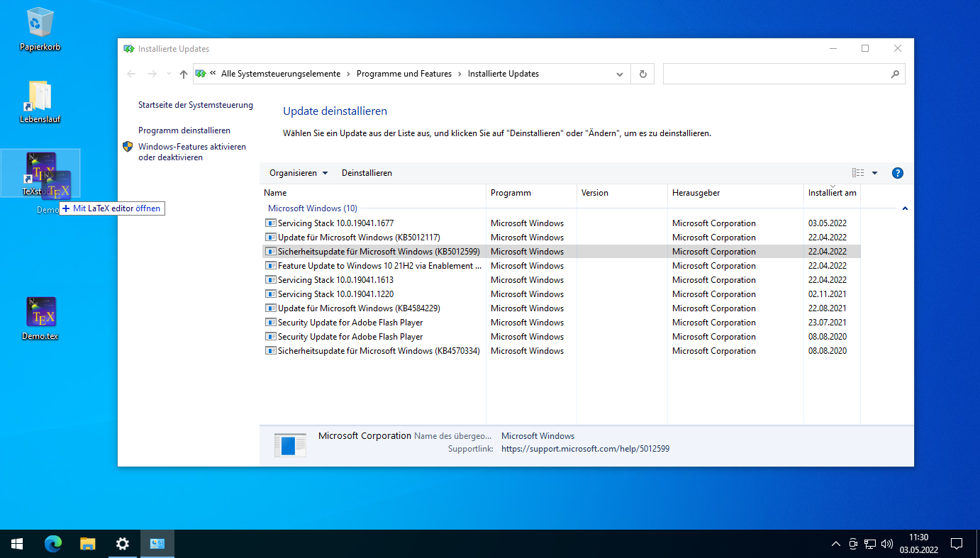Image resolution: width=980 pixels, height=558 pixels.
Task: Open the Windows Start menu
Action: [17, 544]
